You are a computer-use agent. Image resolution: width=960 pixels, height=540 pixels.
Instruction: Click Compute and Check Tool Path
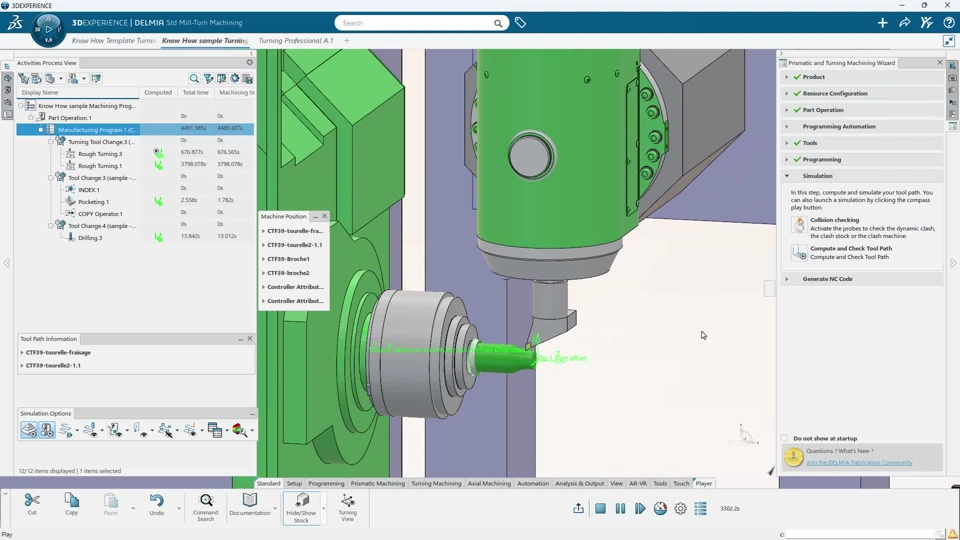799,253
